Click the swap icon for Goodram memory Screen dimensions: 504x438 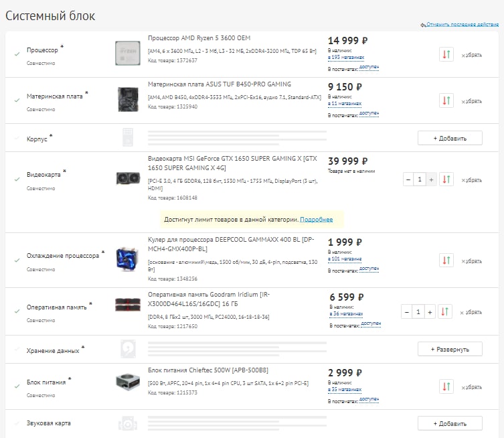445,311
